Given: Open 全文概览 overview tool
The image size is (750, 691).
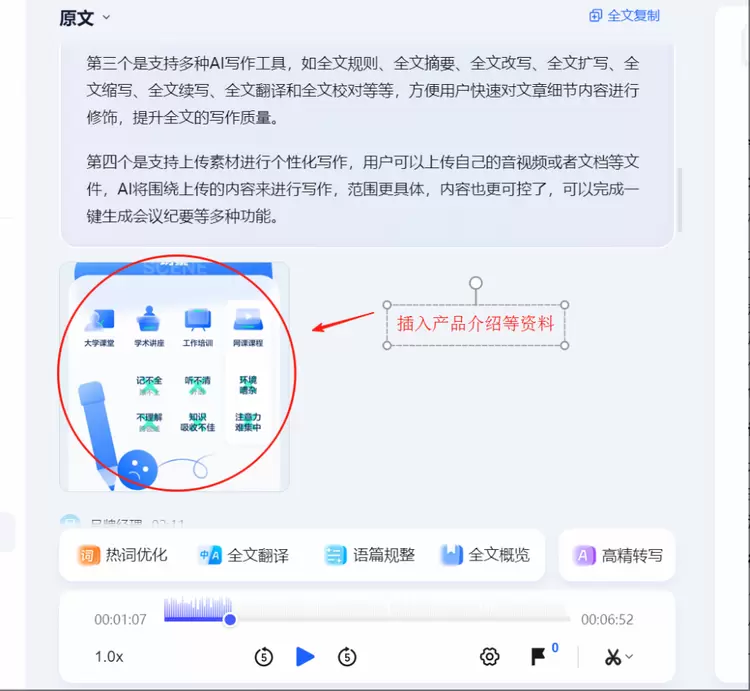Looking at the screenshot, I should coord(485,555).
